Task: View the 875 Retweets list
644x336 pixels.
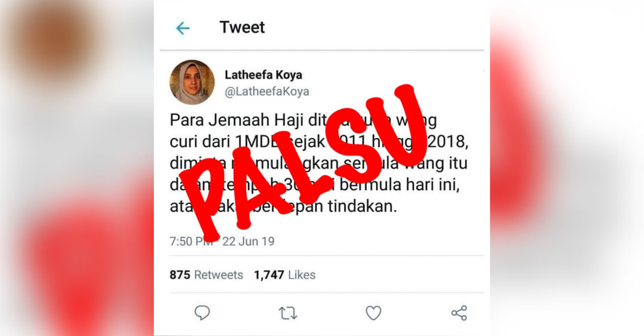Action: pyautogui.click(x=206, y=275)
